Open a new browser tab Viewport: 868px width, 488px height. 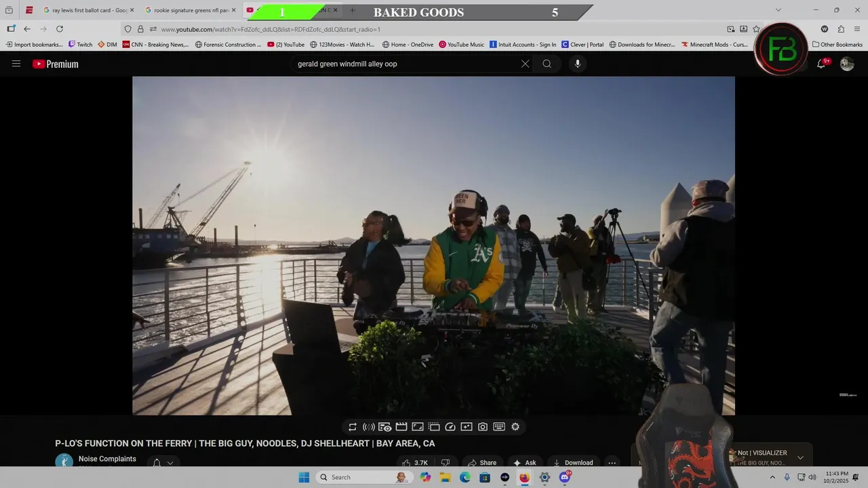pyautogui.click(x=352, y=10)
